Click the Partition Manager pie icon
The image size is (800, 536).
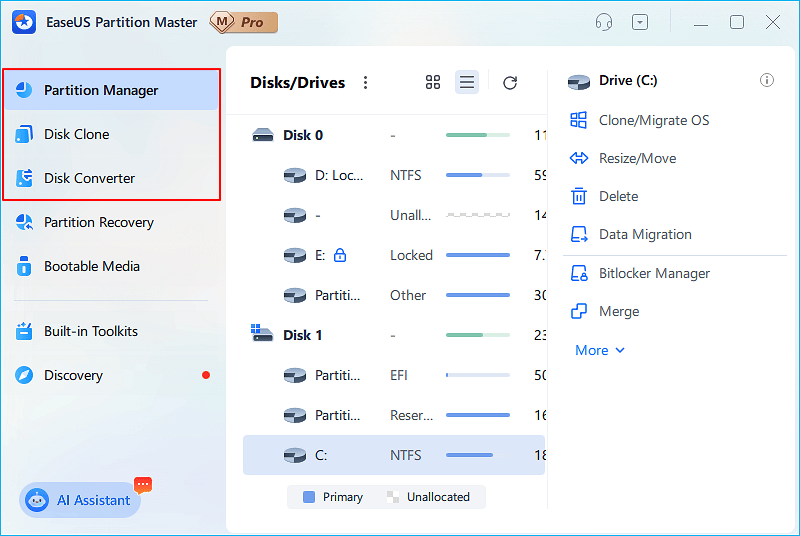point(24,90)
